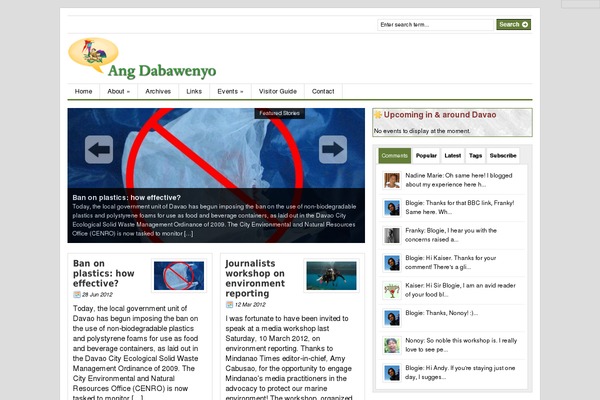Open 'Ban on plastics: how effective?' slider headline
The image size is (600, 400).
127,198
